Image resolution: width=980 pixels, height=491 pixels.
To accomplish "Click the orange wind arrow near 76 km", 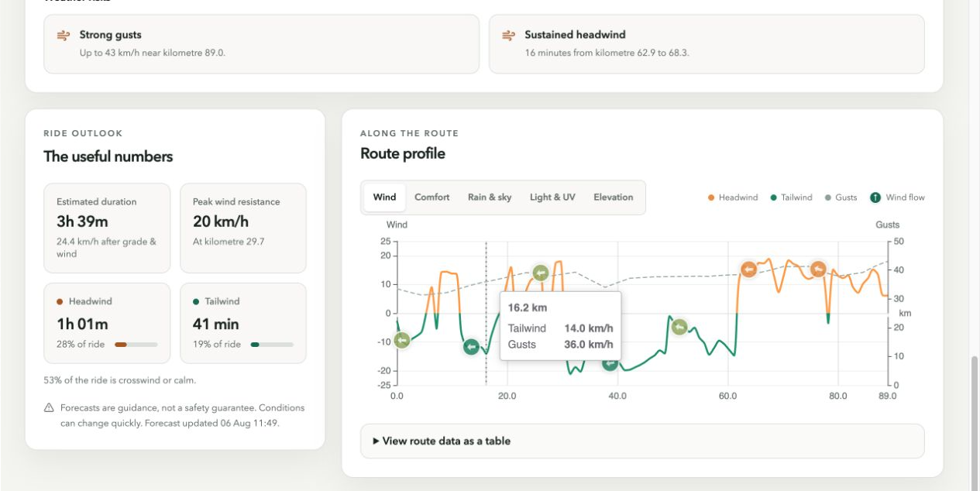I will [x=818, y=270].
